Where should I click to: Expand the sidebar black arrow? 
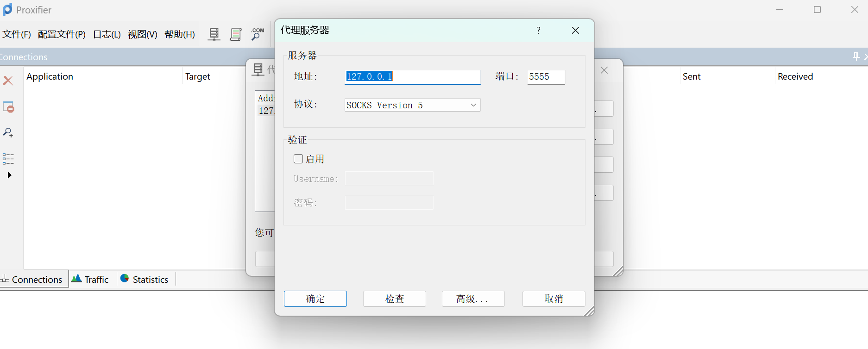[x=9, y=175]
